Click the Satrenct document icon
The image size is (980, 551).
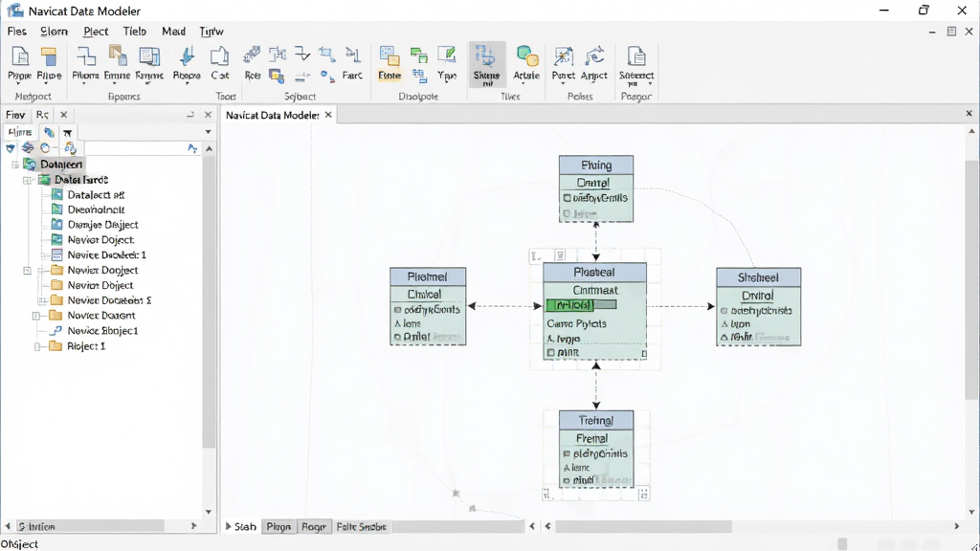636,56
